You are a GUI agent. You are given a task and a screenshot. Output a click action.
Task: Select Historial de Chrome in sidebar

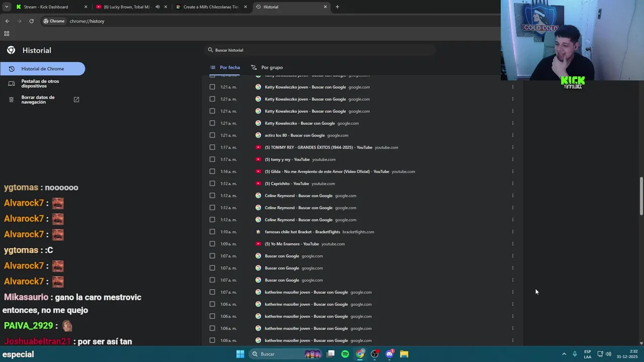(43, 69)
